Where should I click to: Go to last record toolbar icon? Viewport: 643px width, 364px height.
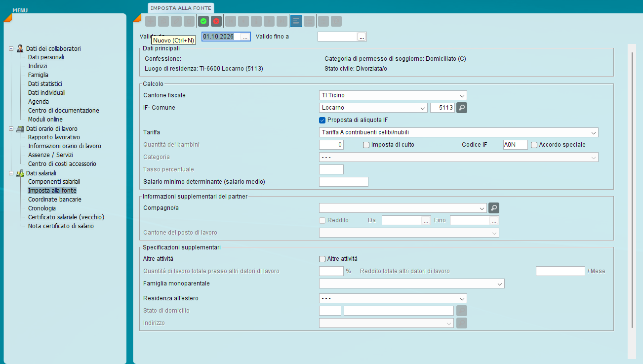[x=282, y=21]
